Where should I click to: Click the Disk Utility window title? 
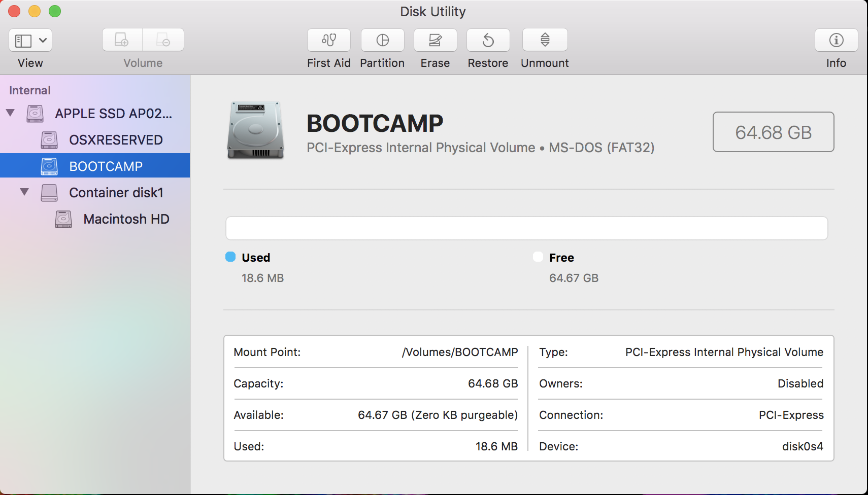click(x=433, y=12)
